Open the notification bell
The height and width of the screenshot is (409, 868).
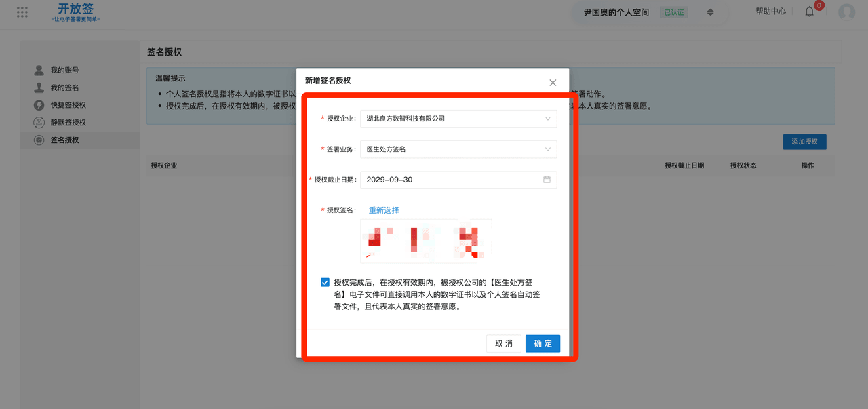click(809, 12)
